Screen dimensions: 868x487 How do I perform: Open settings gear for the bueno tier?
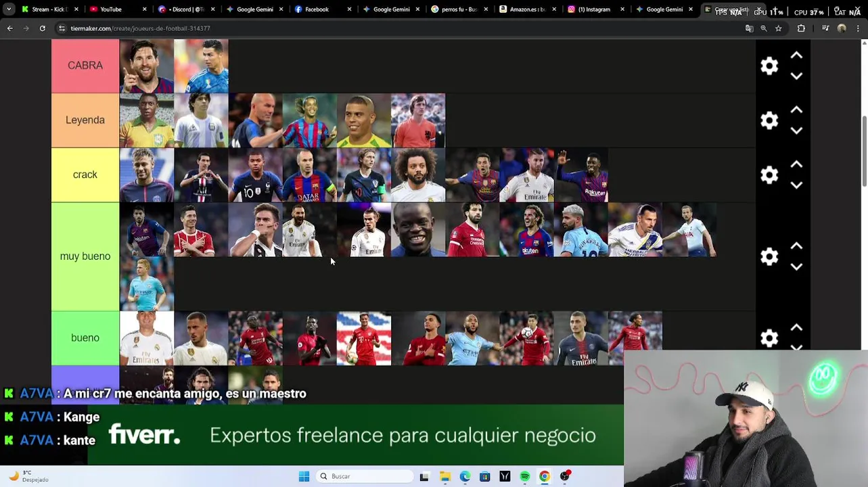(769, 338)
